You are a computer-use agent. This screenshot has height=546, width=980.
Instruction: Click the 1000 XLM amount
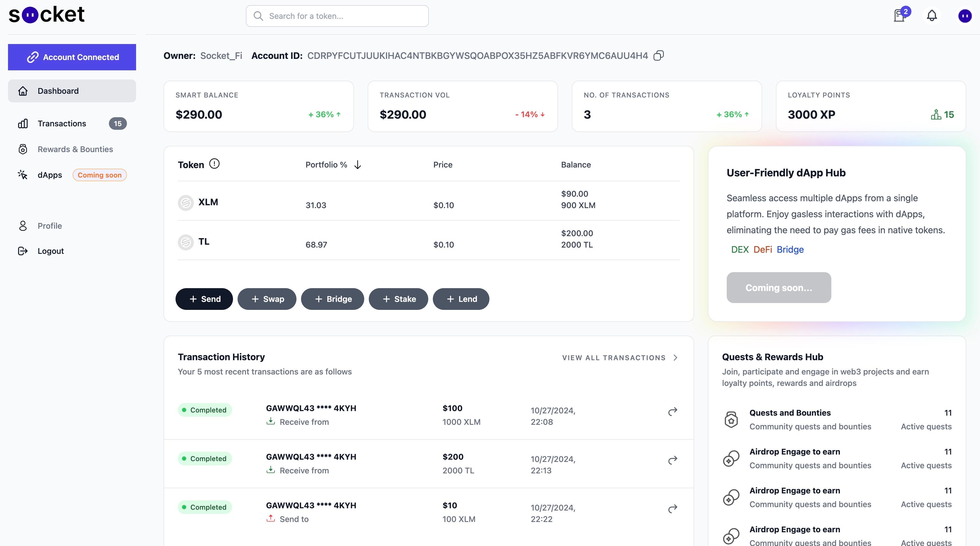(x=461, y=422)
